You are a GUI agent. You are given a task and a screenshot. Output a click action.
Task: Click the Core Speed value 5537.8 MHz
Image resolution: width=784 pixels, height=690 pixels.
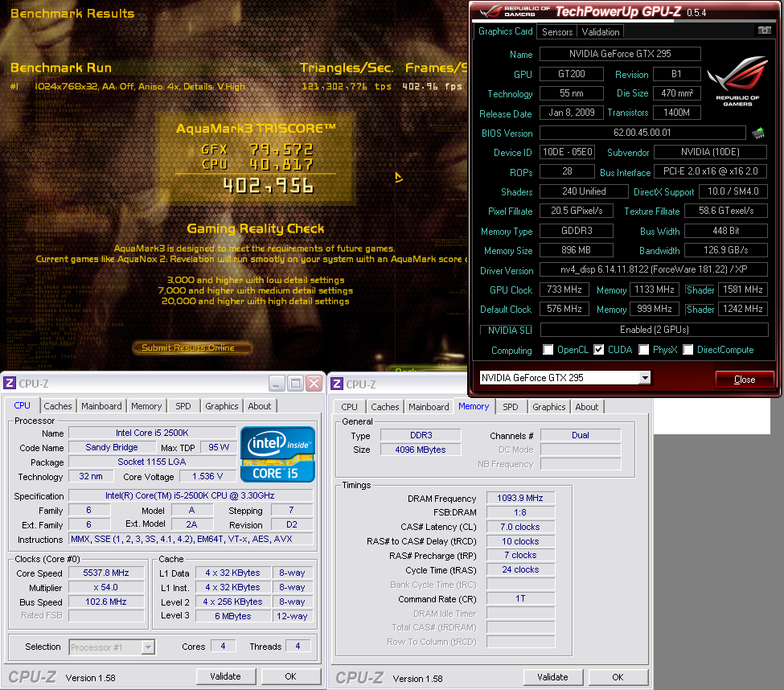tap(106, 573)
